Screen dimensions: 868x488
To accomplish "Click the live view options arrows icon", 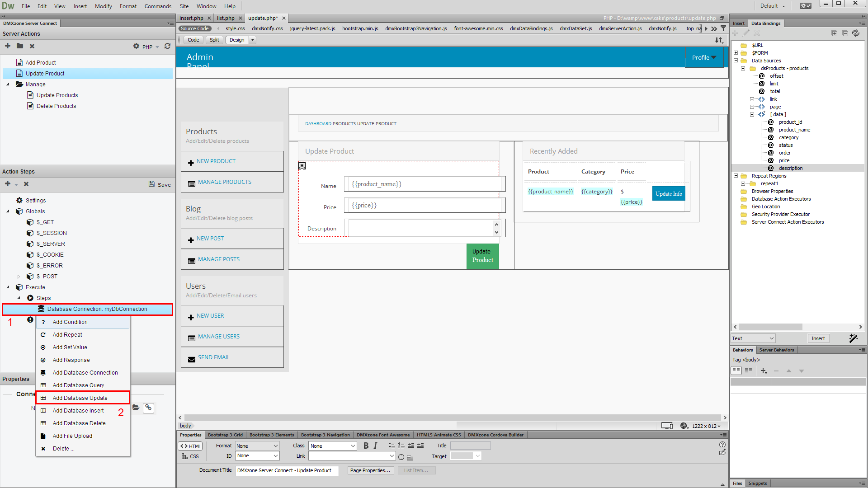I will coord(719,40).
